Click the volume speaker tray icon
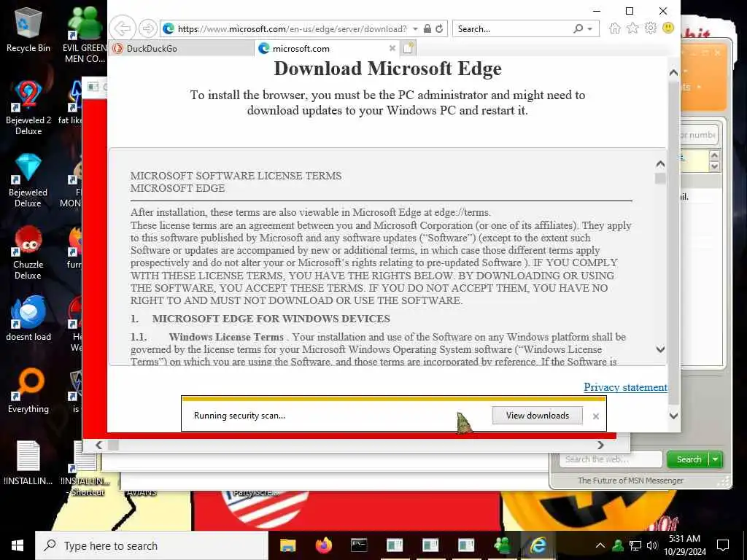The height and width of the screenshot is (560, 747). 652,545
